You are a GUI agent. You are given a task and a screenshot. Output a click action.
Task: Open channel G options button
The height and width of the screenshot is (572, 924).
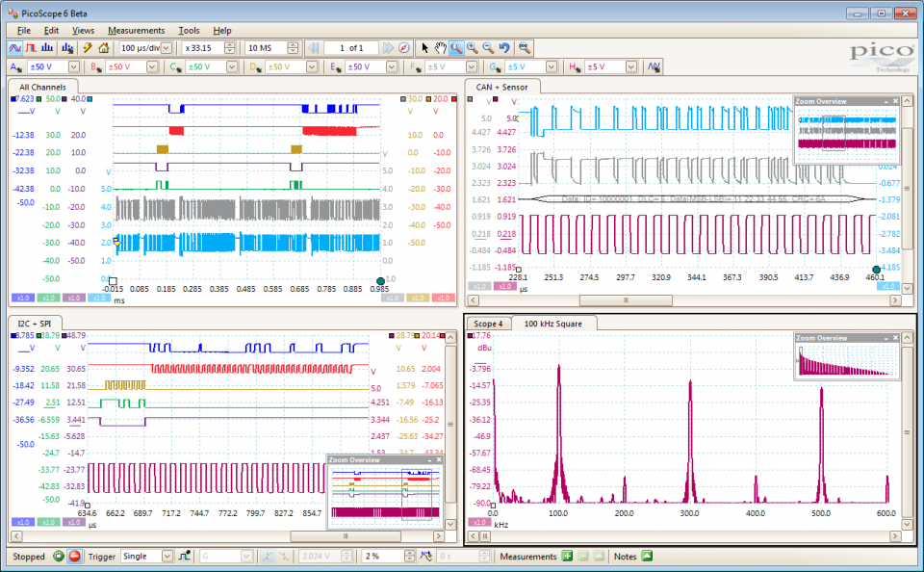pos(495,67)
